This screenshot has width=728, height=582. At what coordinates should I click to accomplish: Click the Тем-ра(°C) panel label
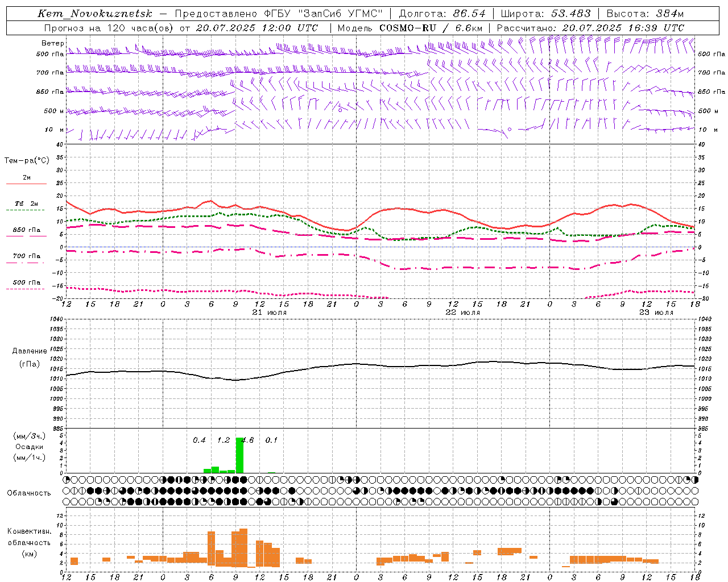click(27, 161)
